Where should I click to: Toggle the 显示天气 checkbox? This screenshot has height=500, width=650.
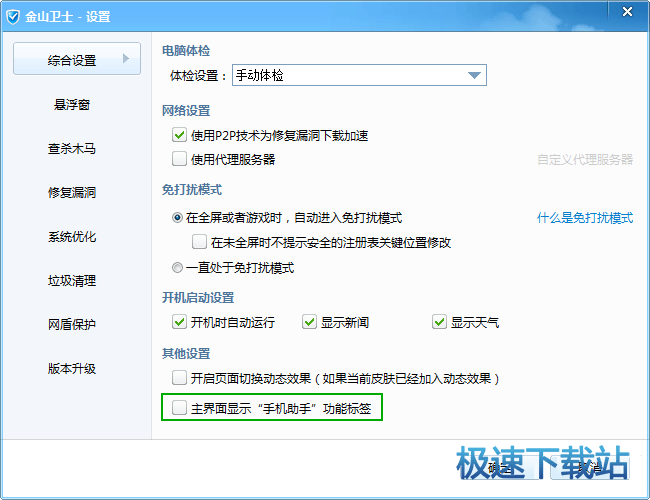[439, 322]
